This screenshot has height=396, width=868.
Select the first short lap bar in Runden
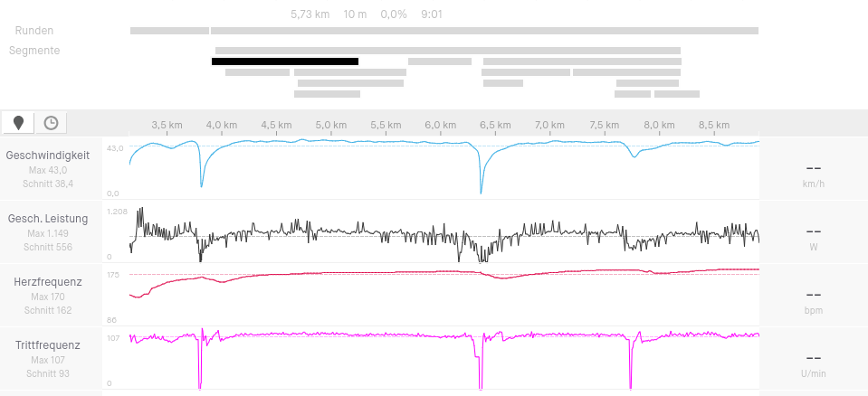point(169,31)
